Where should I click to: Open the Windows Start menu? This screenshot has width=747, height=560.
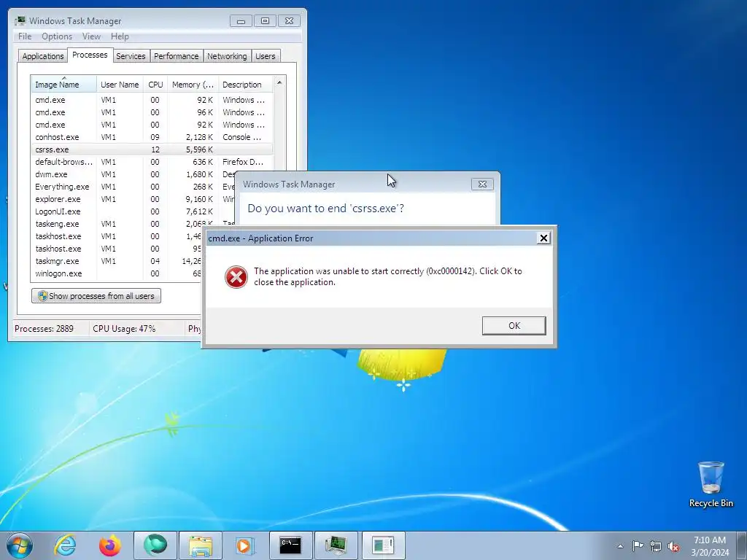pos(20,545)
